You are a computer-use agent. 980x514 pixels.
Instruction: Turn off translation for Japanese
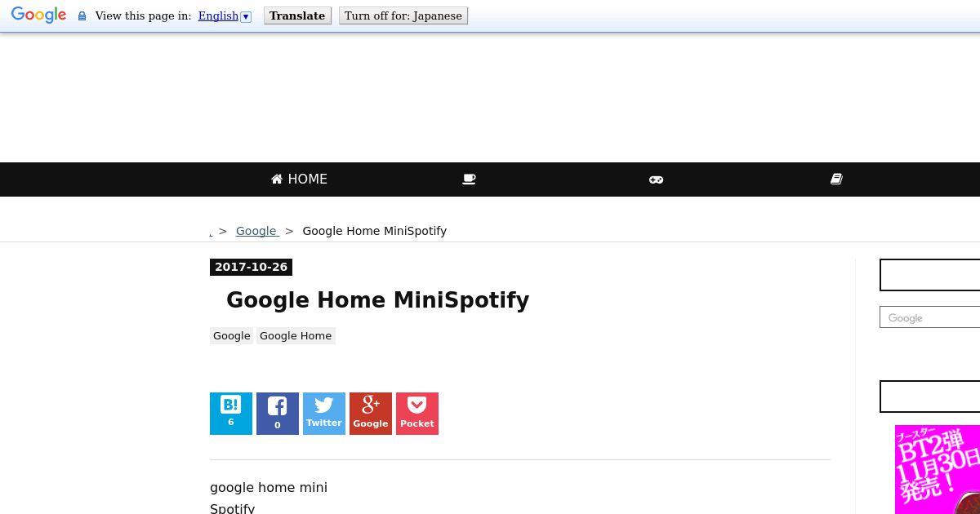pos(403,16)
